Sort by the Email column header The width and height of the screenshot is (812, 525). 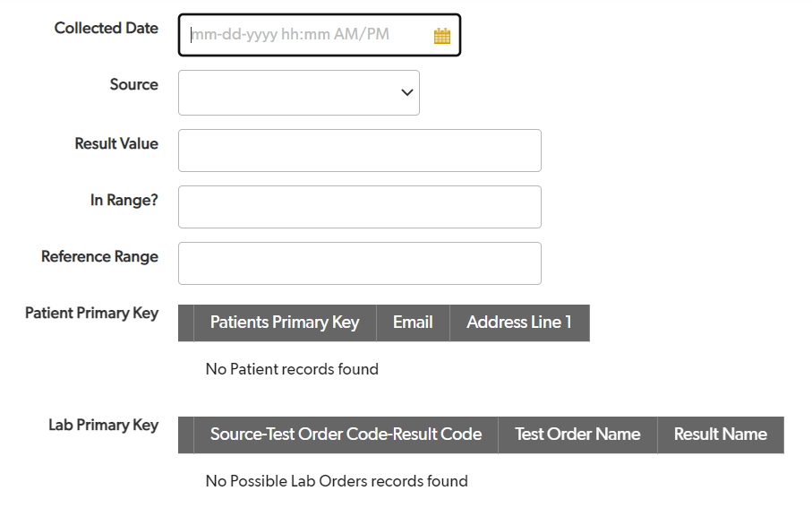(x=413, y=323)
